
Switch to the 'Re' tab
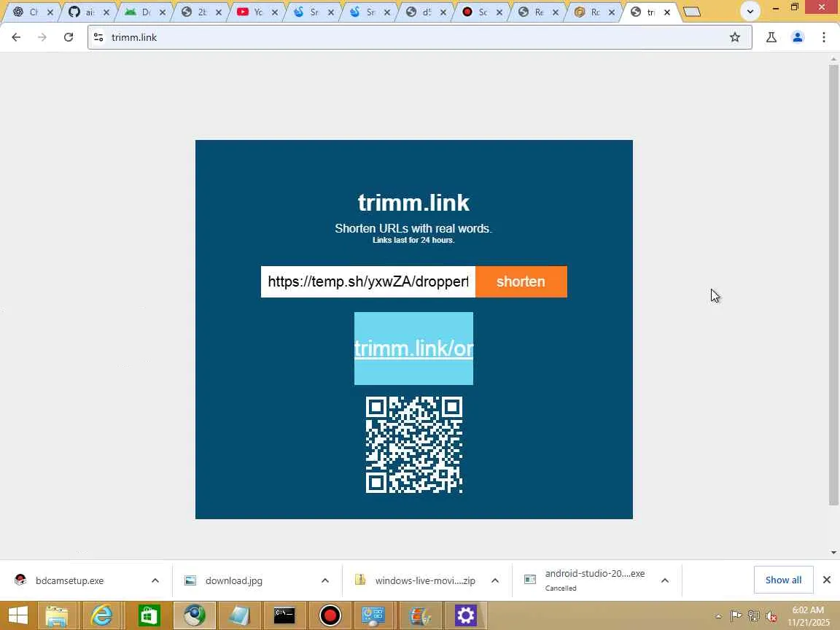tap(532, 12)
